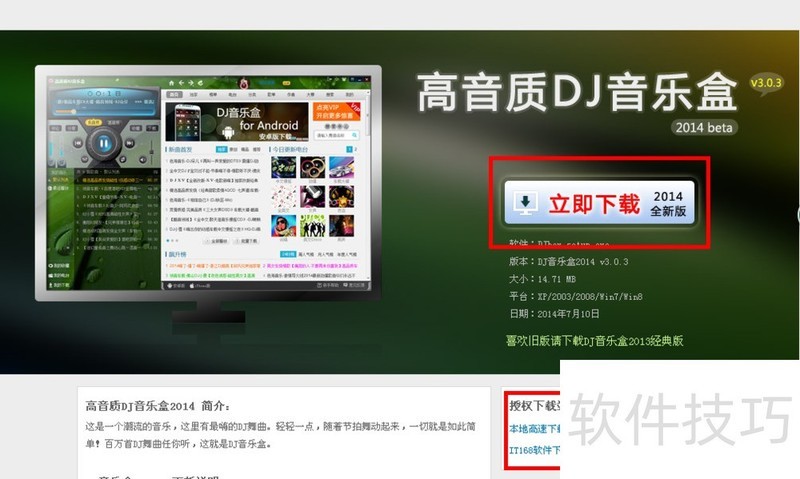
Task: Click the v3.0.3 version badge
Action: click(x=765, y=83)
